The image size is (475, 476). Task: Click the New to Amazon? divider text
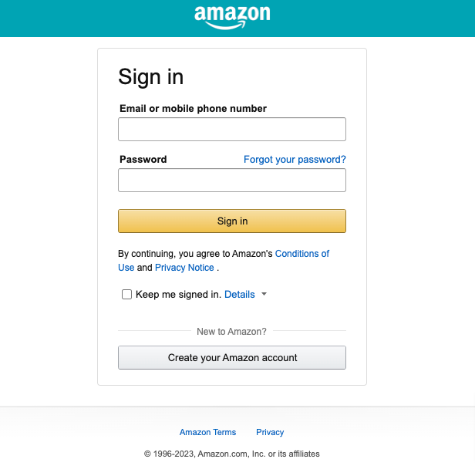click(x=231, y=332)
